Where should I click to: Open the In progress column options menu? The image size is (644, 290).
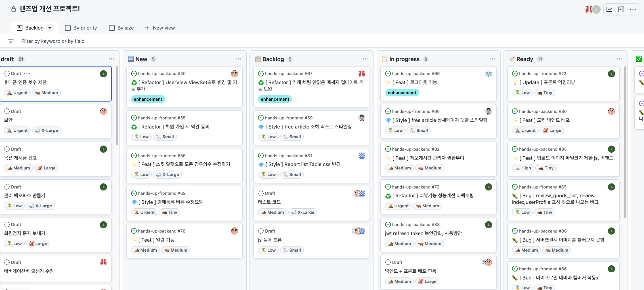tap(492, 59)
